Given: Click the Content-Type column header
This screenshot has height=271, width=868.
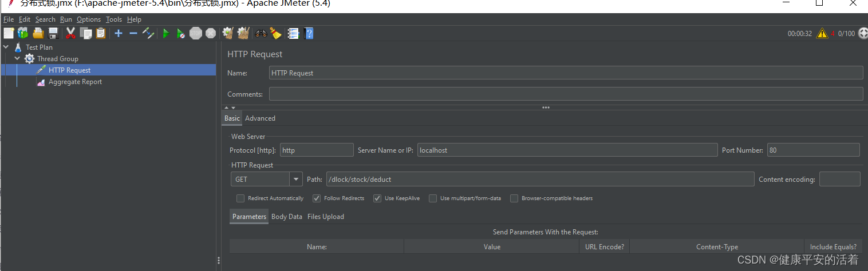Looking at the screenshot, I should [717, 247].
